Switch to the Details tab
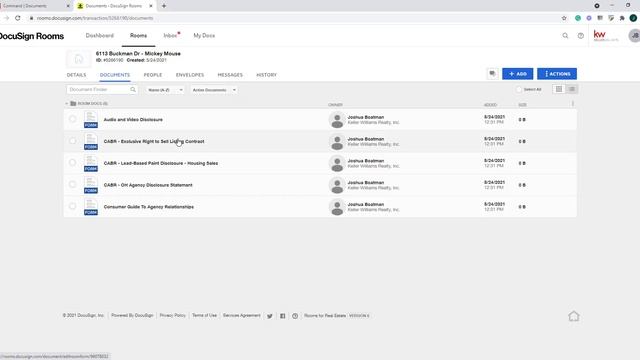The height and width of the screenshot is (360, 640). pos(76,75)
